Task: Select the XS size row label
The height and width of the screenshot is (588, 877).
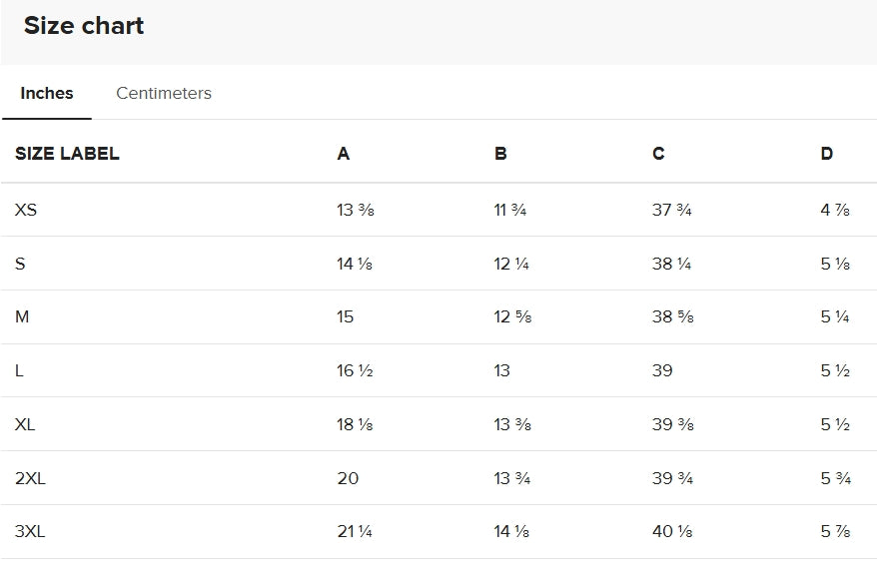Action: (26, 210)
